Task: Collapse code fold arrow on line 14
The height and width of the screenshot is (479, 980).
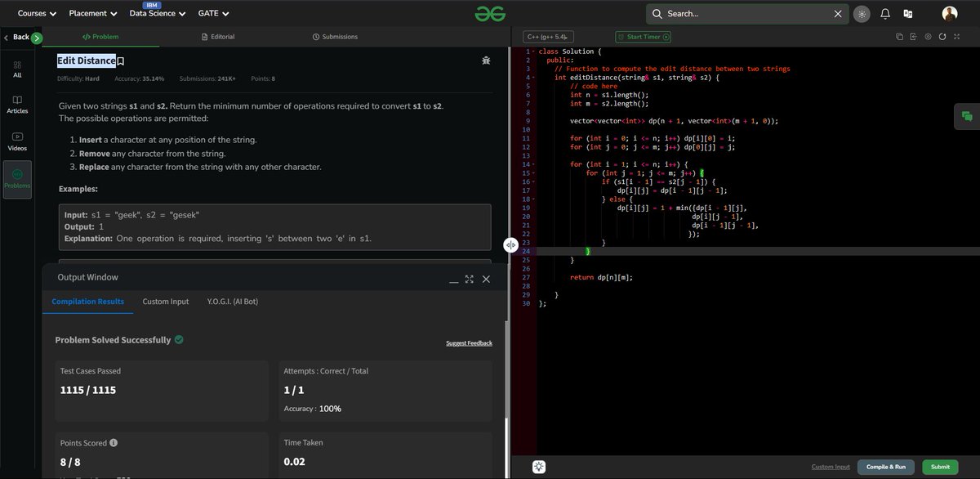Action: coord(532,164)
